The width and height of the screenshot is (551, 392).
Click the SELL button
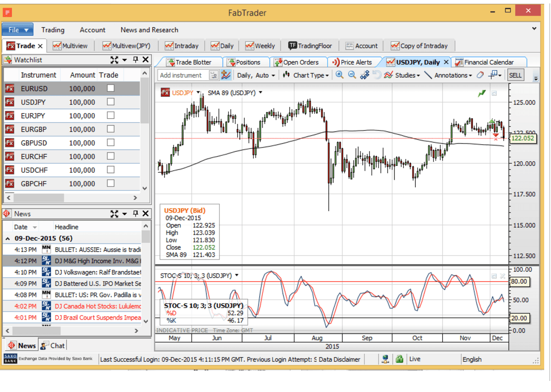tap(515, 75)
